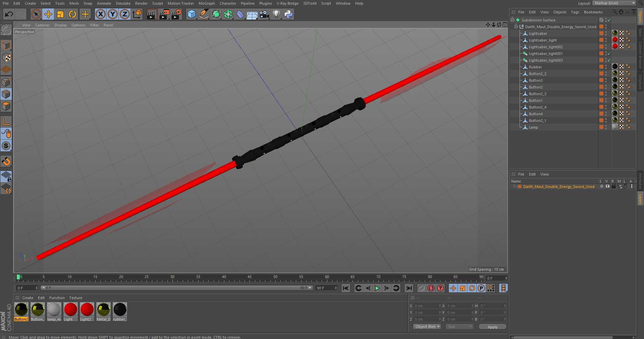Activate the Scale tool
The width and height of the screenshot is (644, 339).
60,14
